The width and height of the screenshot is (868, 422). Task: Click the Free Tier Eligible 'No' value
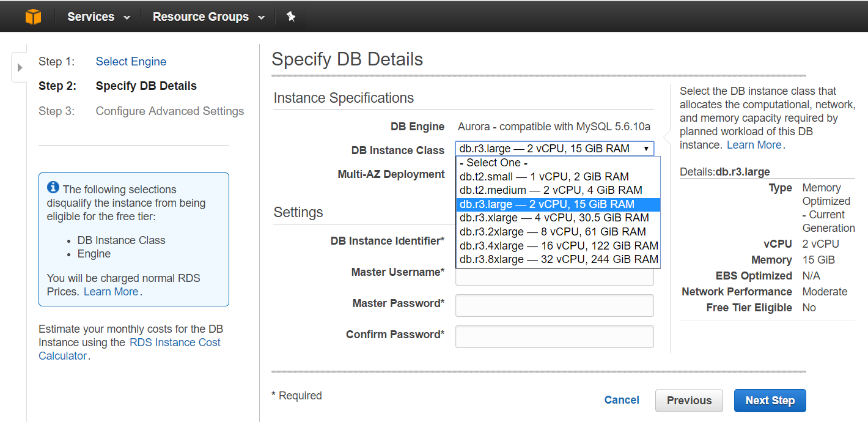(809, 308)
